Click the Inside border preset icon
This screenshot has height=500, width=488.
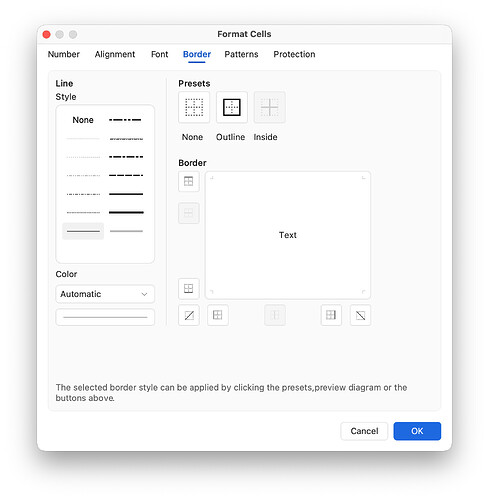(x=269, y=107)
